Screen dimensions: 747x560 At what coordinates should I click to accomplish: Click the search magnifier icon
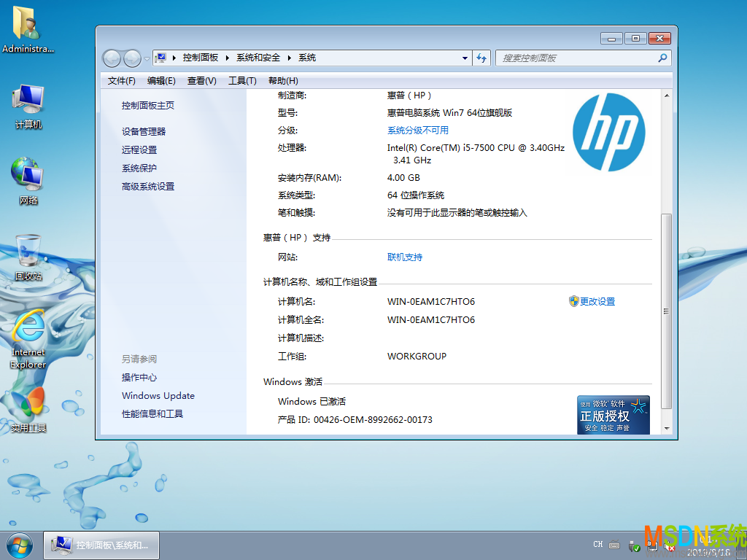click(662, 58)
